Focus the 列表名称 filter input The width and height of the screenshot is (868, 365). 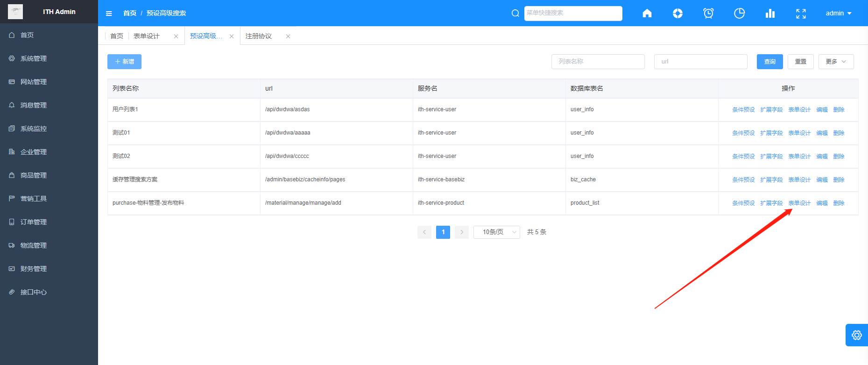598,62
